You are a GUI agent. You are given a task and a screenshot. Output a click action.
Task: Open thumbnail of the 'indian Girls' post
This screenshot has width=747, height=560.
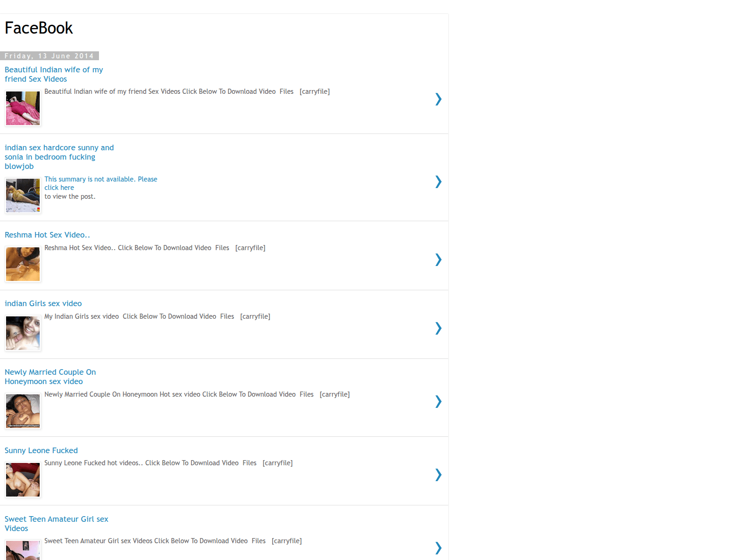(x=23, y=333)
